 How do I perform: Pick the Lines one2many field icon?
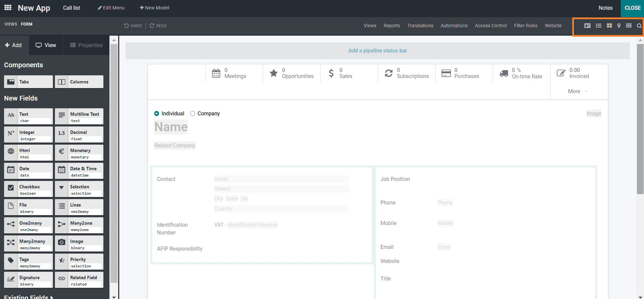click(62, 206)
